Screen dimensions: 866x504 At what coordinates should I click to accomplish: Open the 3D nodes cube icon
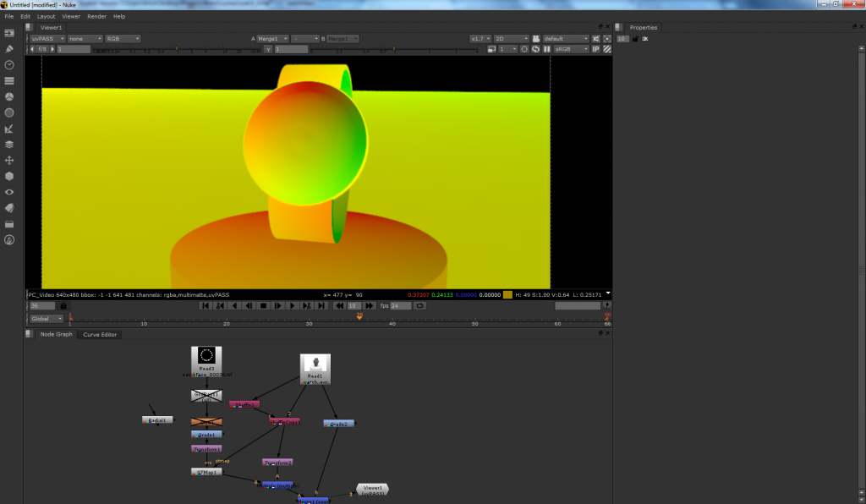[x=9, y=176]
